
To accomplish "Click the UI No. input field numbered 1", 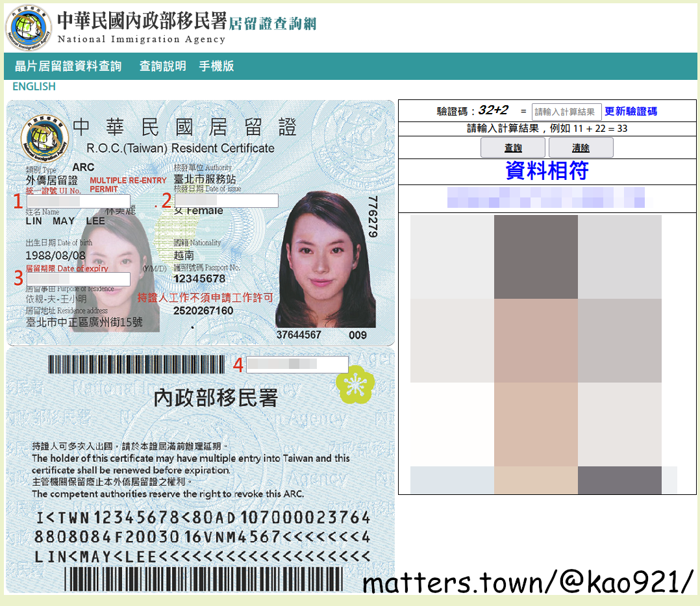I will [78, 201].
